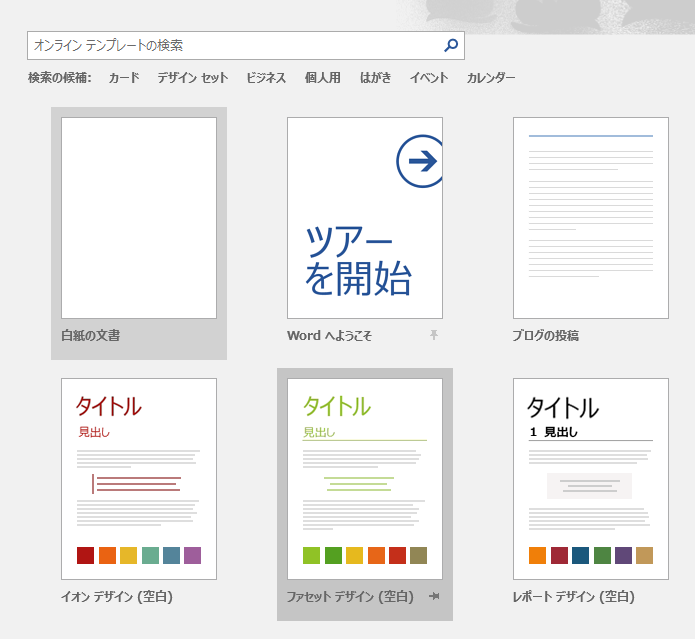Click the ブログの投稿 label
Viewport: 695px width, 639px height.
coord(546,335)
